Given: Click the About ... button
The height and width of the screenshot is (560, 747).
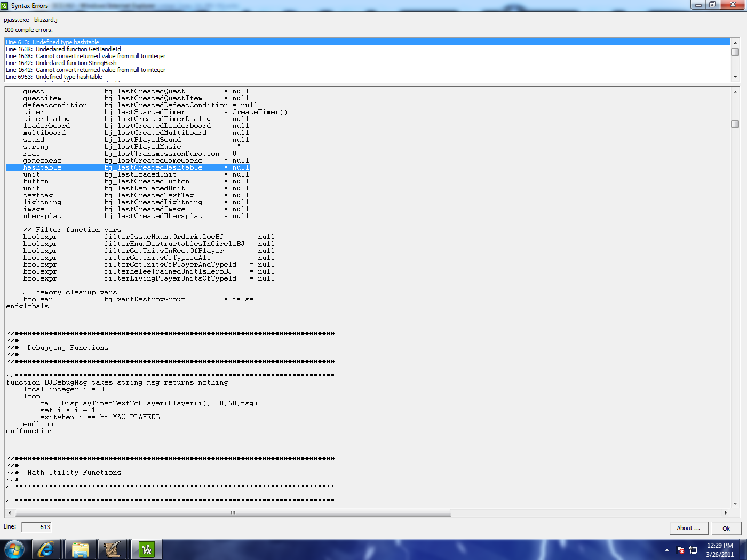Looking at the screenshot, I should tap(688, 528).
